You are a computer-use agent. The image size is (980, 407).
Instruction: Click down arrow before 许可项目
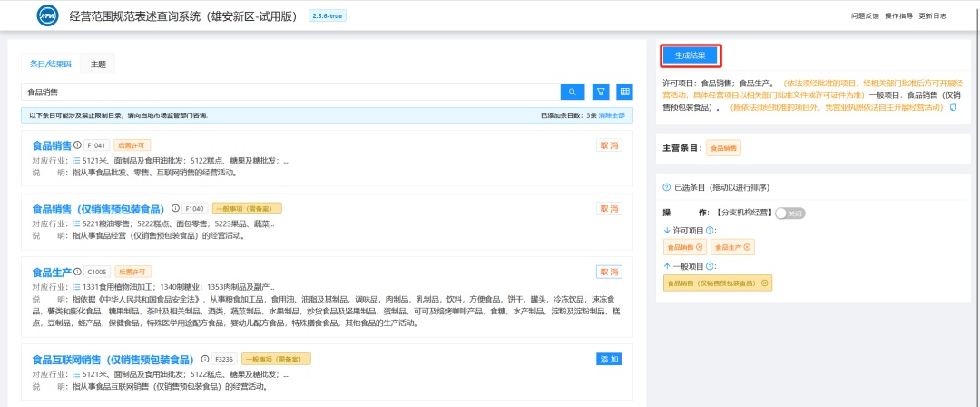pyautogui.click(x=666, y=231)
